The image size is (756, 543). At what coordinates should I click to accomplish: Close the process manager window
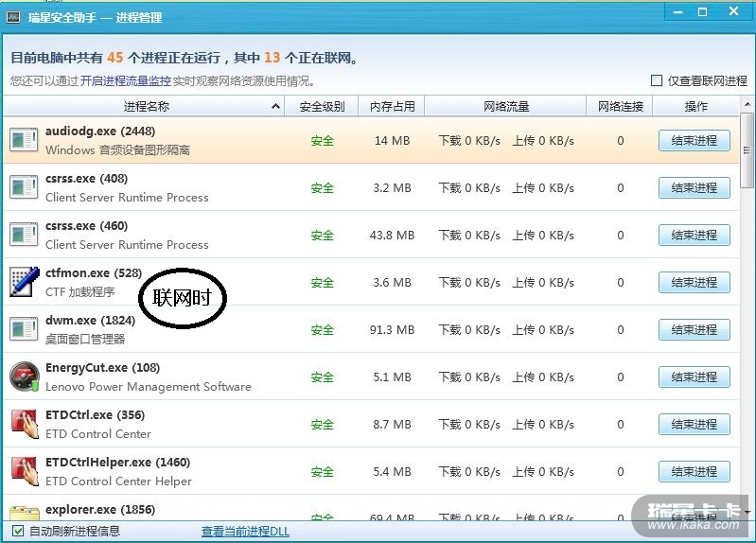pyautogui.click(x=733, y=11)
